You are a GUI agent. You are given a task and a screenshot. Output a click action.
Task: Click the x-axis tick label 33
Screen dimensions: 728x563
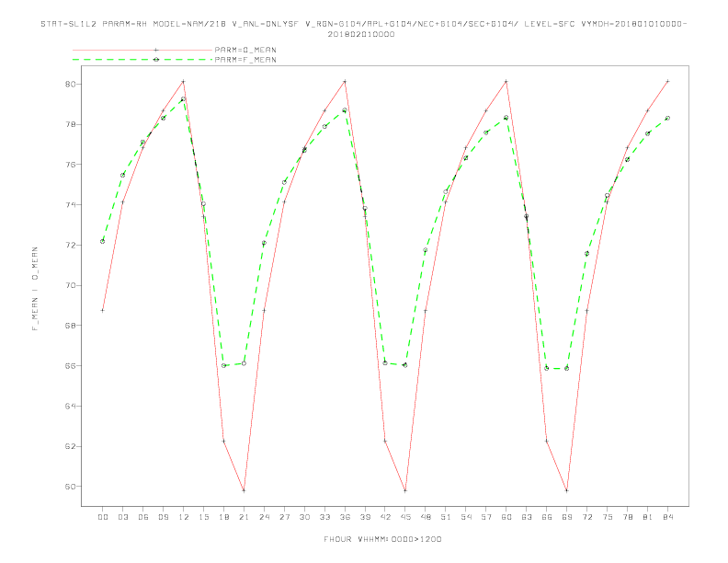pyautogui.click(x=324, y=517)
